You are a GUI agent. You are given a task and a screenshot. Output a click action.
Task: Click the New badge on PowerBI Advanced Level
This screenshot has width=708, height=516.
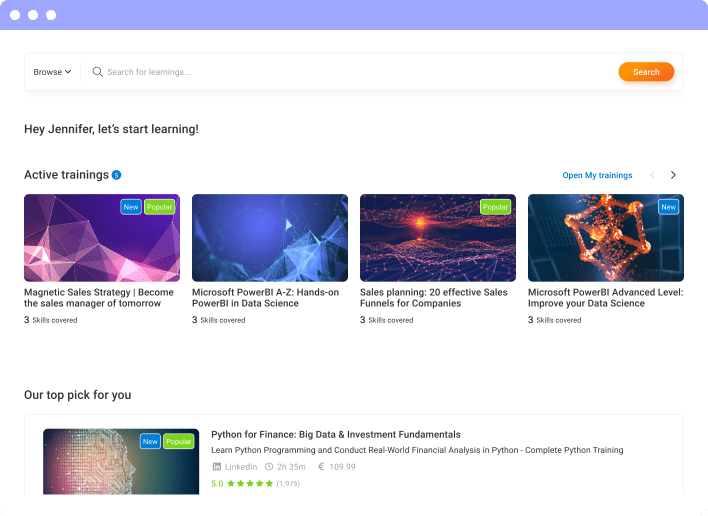tap(669, 207)
